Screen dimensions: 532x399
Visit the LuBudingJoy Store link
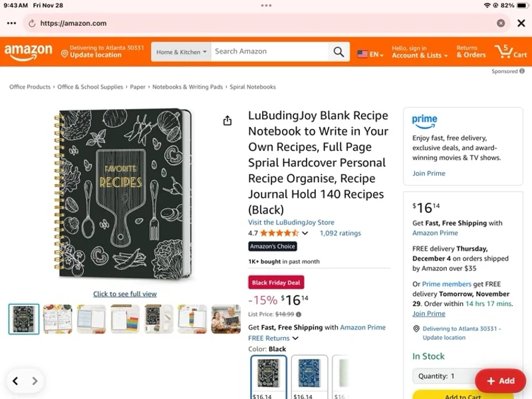pos(291,222)
